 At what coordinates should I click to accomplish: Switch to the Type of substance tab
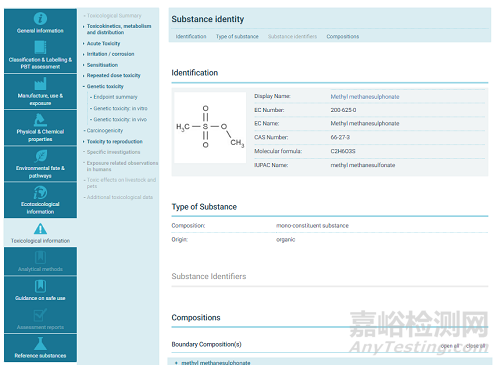237,36
